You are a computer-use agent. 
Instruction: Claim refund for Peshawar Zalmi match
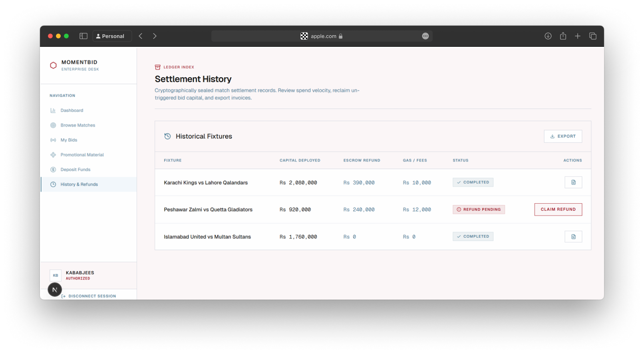click(x=558, y=210)
